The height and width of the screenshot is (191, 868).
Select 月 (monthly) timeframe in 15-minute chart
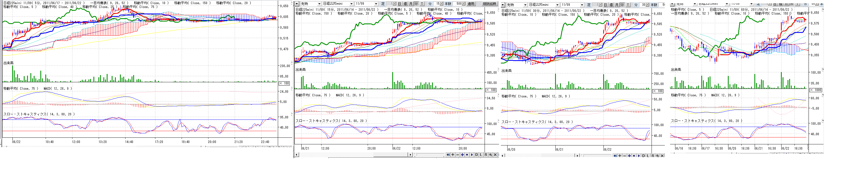click(x=411, y=4)
